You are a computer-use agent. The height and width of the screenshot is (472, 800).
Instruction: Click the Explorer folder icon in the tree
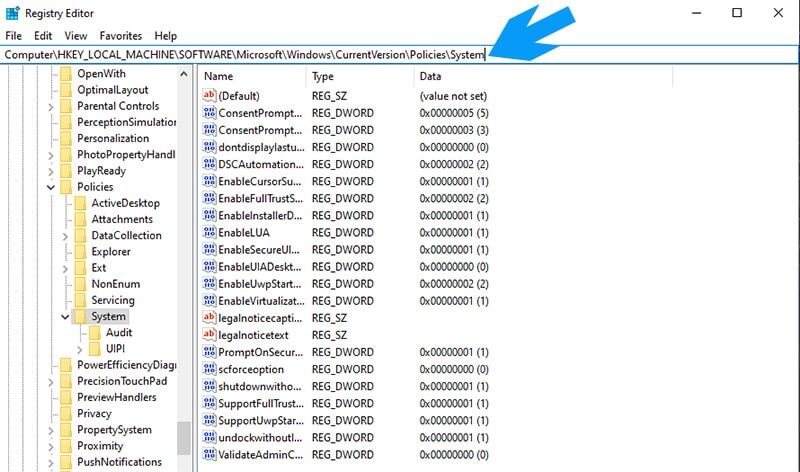coord(80,252)
